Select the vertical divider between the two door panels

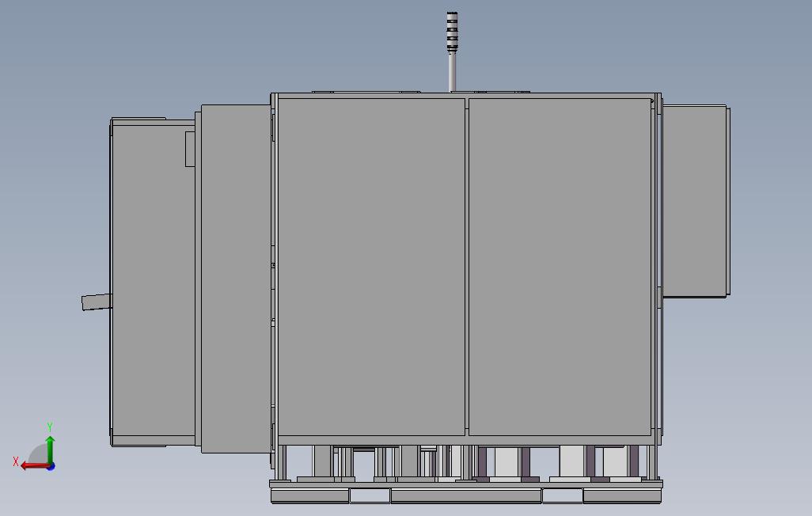click(x=467, y=267)
